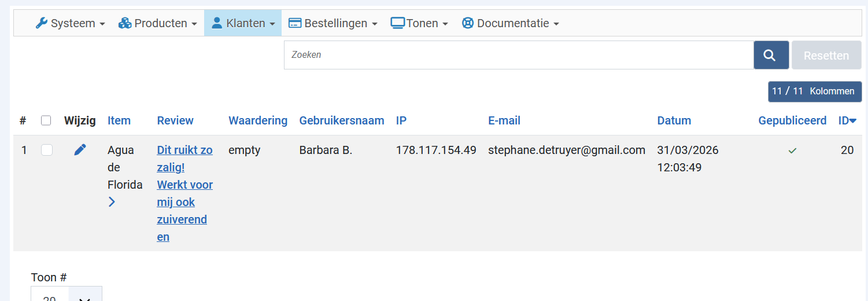
Task: Open the Documentatie menu
Action: coord(511,23)
